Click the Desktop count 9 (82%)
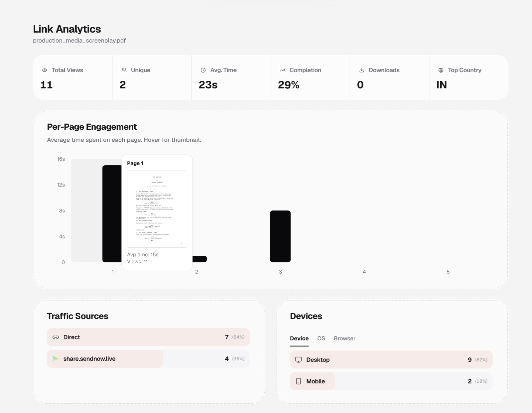532x413 pixels. point(477,360)
